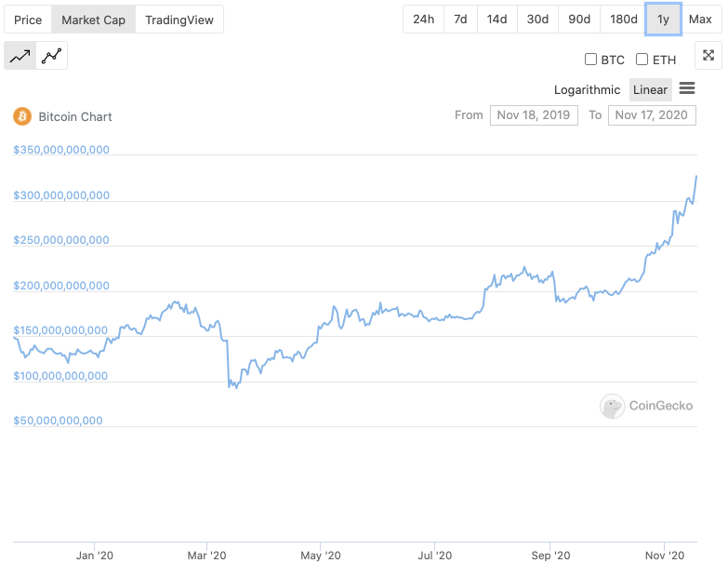The width and height of the screenshot is (728, 563).
Task: Open the To date field Nov 17, 2020
Action: pyautogui.click(x=652, y=115)
